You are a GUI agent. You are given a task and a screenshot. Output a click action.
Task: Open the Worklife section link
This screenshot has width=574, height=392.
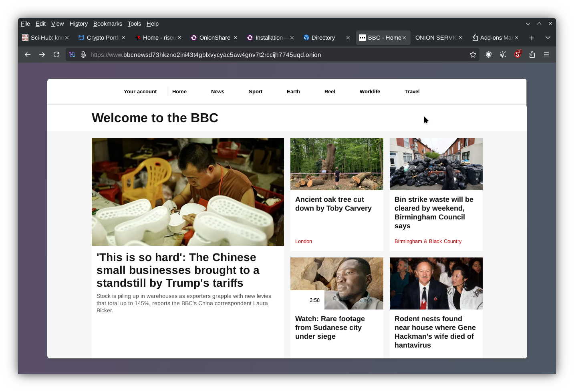(370, 92)
